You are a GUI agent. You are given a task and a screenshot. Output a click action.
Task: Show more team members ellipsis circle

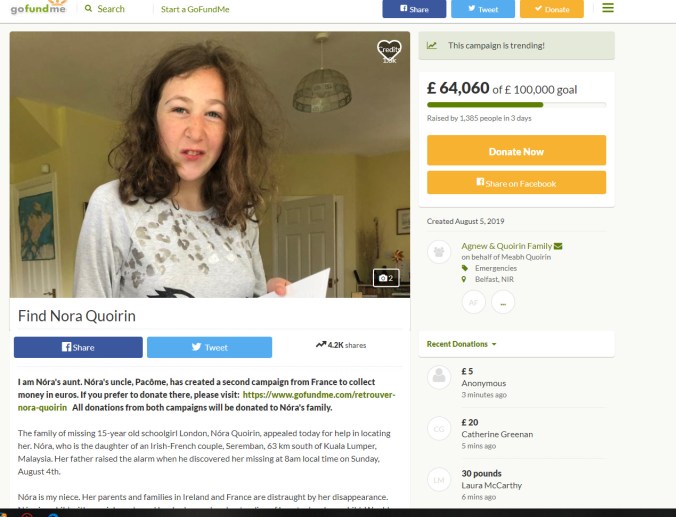(x=503, y=302)
